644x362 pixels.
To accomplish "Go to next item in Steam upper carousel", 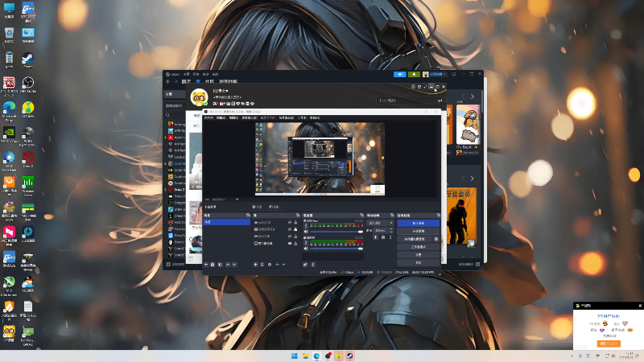I will pyautogui.click(x=472, y=97).
